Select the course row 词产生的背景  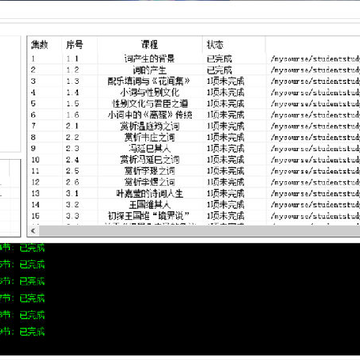[x=149, y=59]
